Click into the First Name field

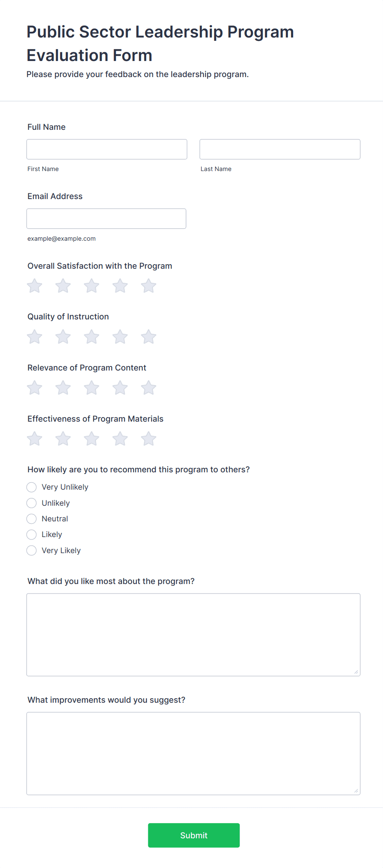click(x=106, y=149)
